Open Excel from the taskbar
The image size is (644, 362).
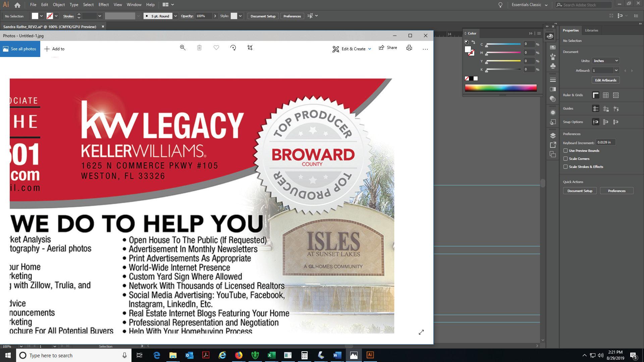point(271,355)
